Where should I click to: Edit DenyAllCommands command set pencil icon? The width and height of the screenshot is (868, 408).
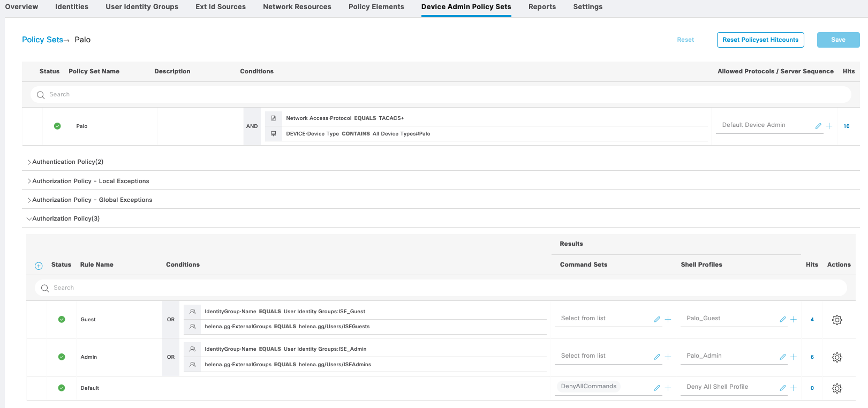656,388
